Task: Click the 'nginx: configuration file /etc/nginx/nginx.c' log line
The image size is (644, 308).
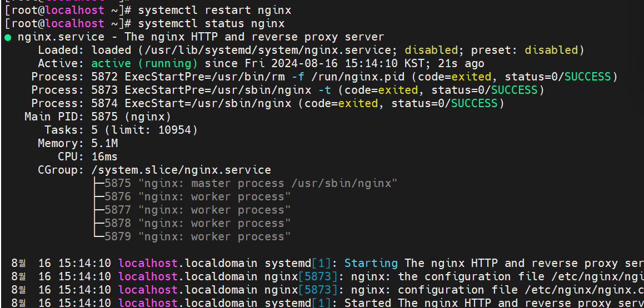Action: (x=327, y=290)
